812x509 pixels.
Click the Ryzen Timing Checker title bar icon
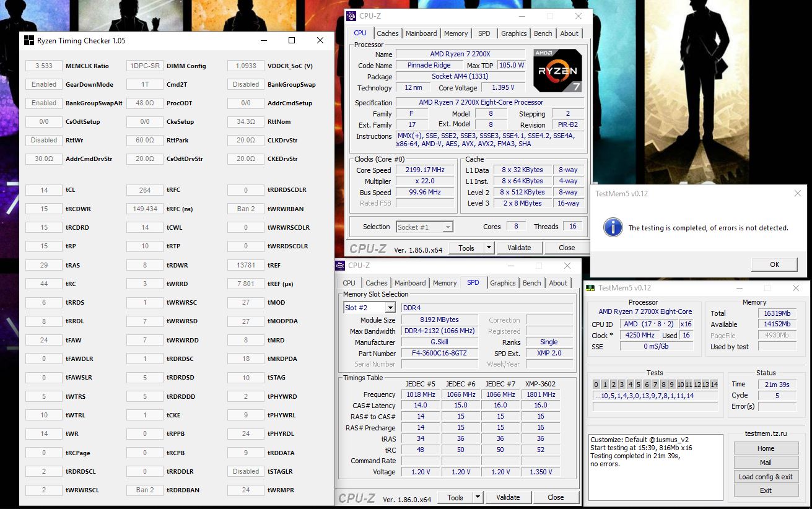point(28,41)
